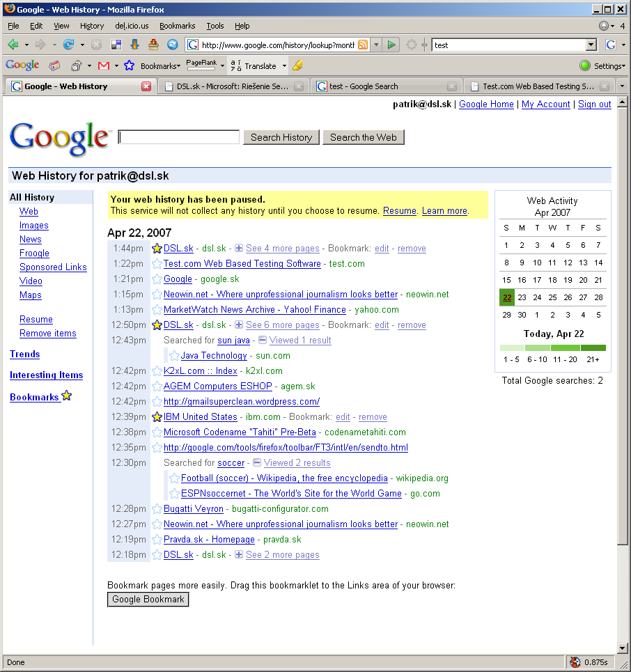Image resolution: width=631 pixels, height=672 pixels.
Task: Click the blue star bookmark icon on toolbar
Action: (129, 65)
